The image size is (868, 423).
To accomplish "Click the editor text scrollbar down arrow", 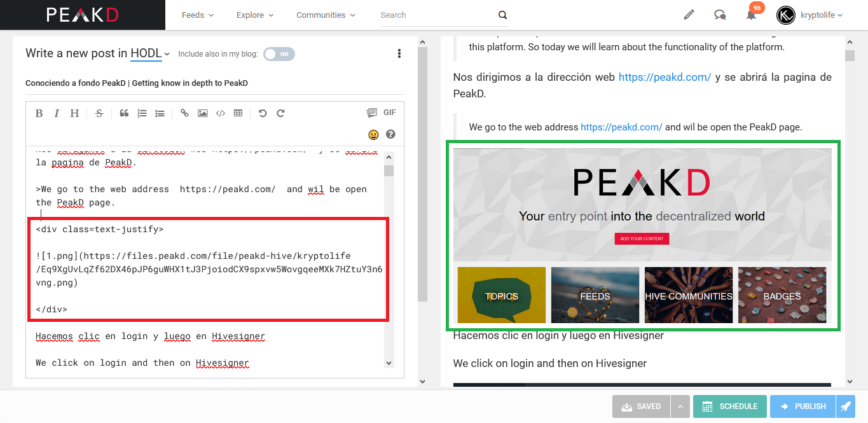I will point(389,363).
